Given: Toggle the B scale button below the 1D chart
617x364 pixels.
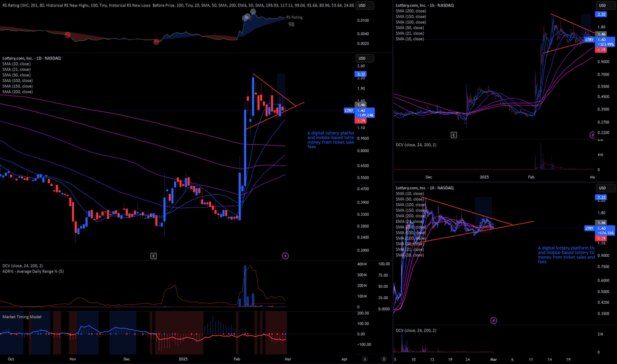Looking at the screenshot, I should (384, 359).
